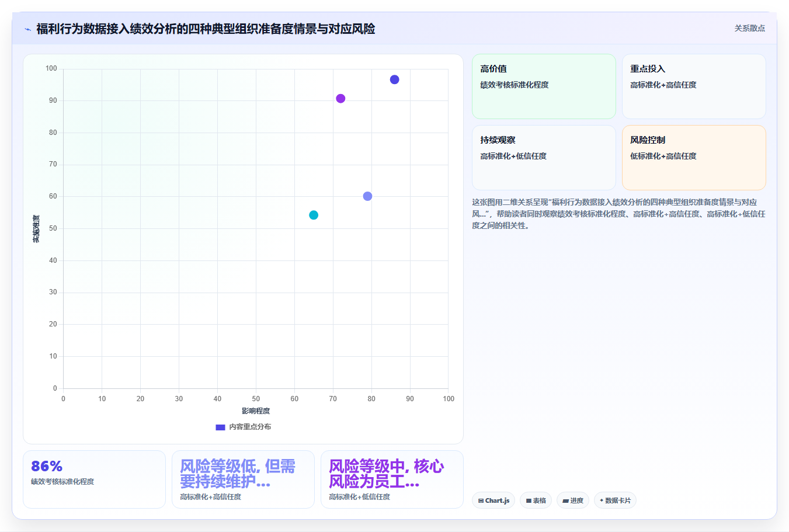The width and height of the screenshot is (789, 532).
Task: Click the lightning icon beside the title
Action: 27,29
